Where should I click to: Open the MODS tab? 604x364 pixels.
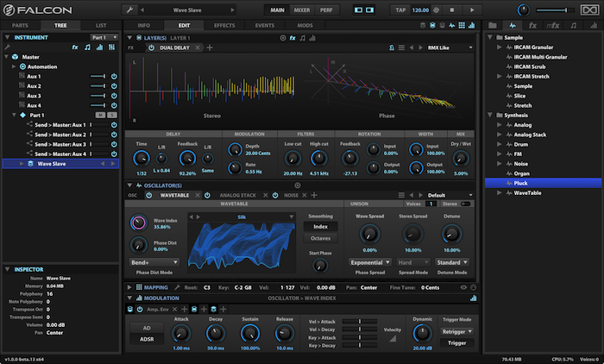click(305, 25)
